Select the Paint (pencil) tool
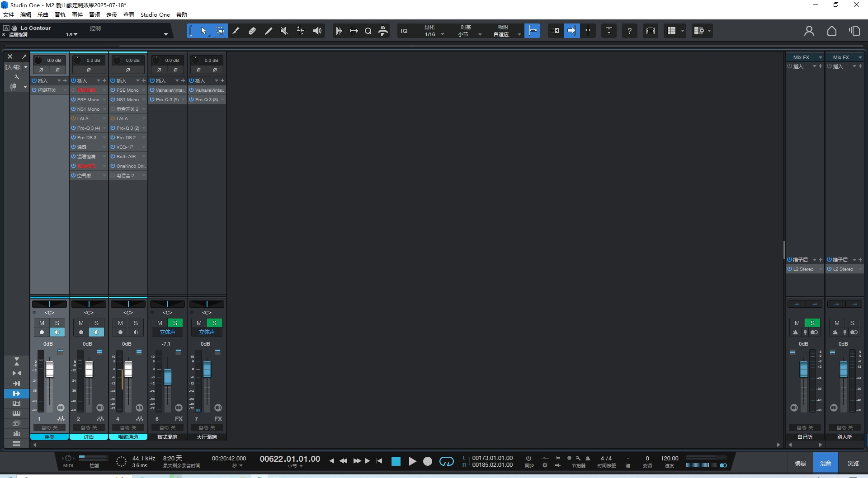Viewport: 868px width, 478px height. point(236,31)
